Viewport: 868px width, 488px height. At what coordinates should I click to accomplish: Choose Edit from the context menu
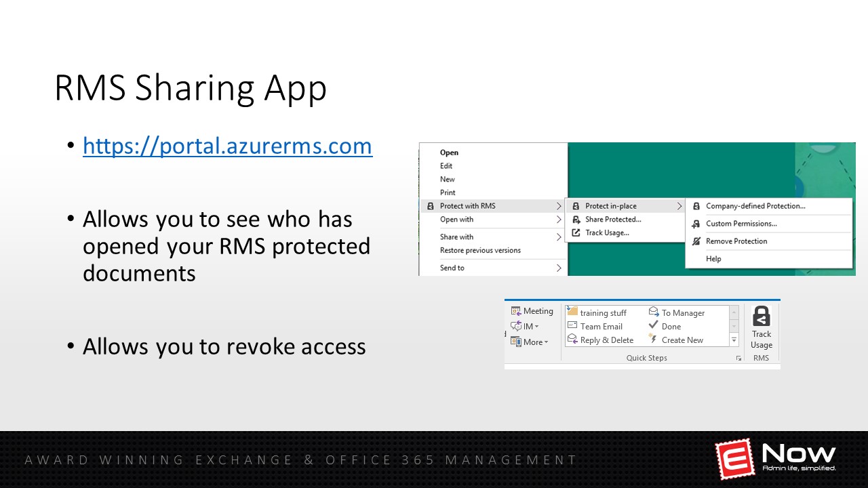click(x=446, y=166)
